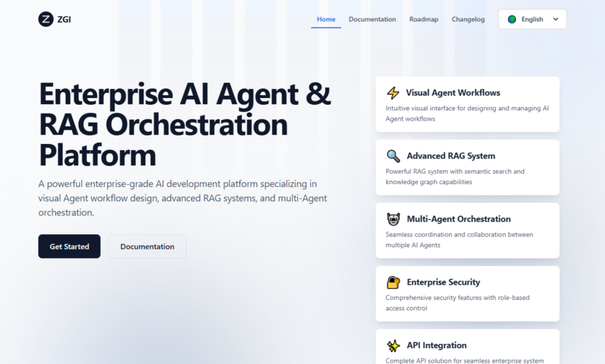
Task: Click the magnifying glass icon for Advanced RAG System
Action: [x=393, y=156]
